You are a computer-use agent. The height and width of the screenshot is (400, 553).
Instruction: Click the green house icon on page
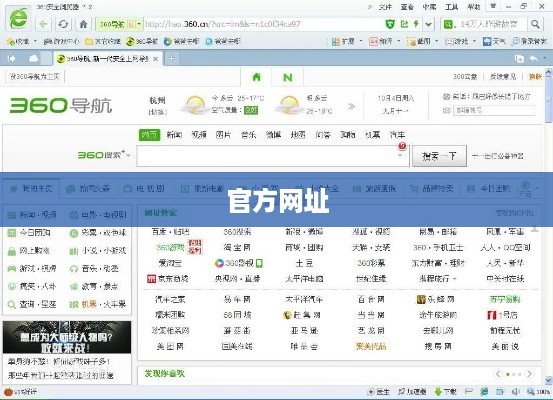click(x=256, y=77)
